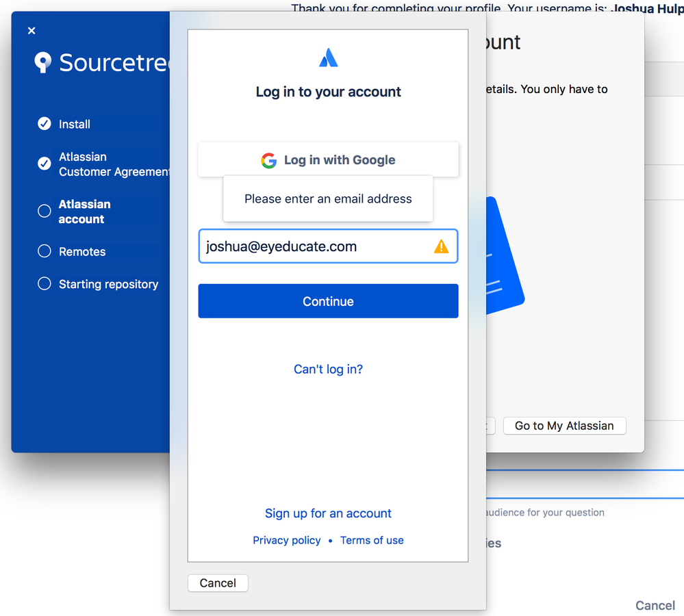Select the Remotes step circle
684x616 pixels.
[x=44, y=251]
